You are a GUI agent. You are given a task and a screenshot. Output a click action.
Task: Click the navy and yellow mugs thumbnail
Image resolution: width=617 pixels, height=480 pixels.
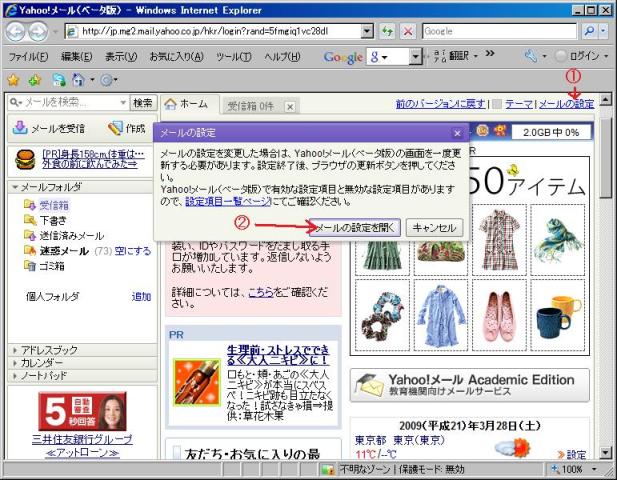pyautogui.click(x=557, y=316)
